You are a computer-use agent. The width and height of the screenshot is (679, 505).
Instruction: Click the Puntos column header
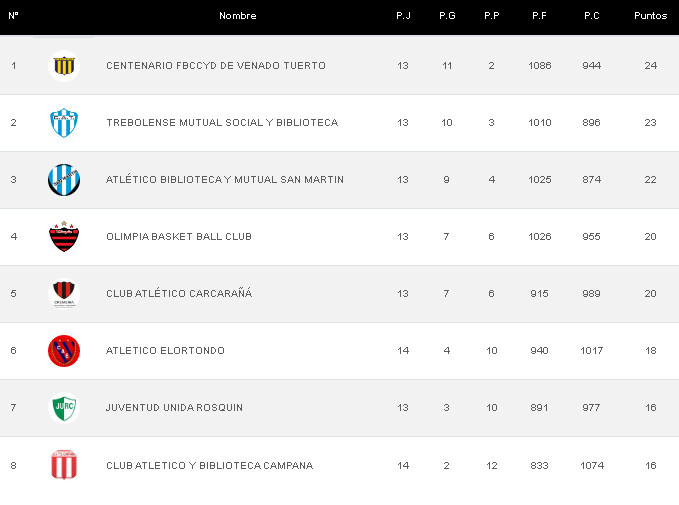pos(650,16)
